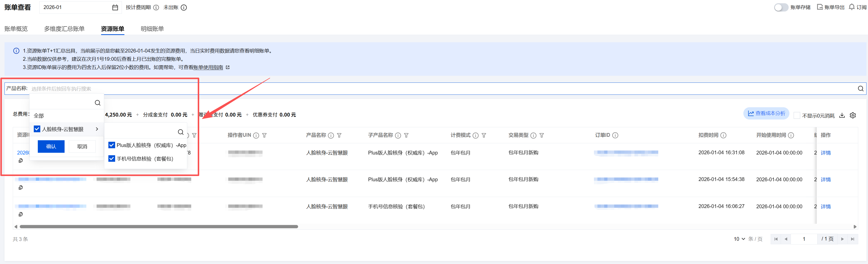Click the 查看成本分析 button
Image resolution: width=868 pixels, height=264 pixels.
766,113
